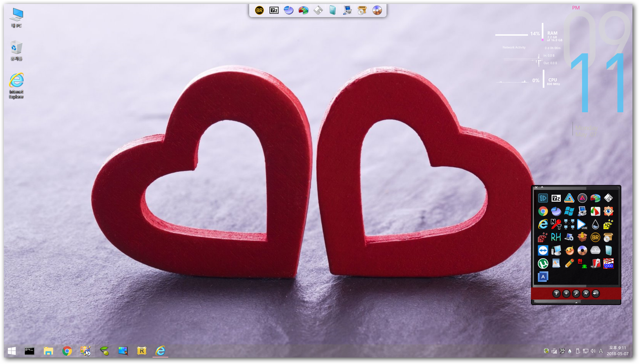
Task: Open Windows flag icon in launcher panel
Action: 569,211
